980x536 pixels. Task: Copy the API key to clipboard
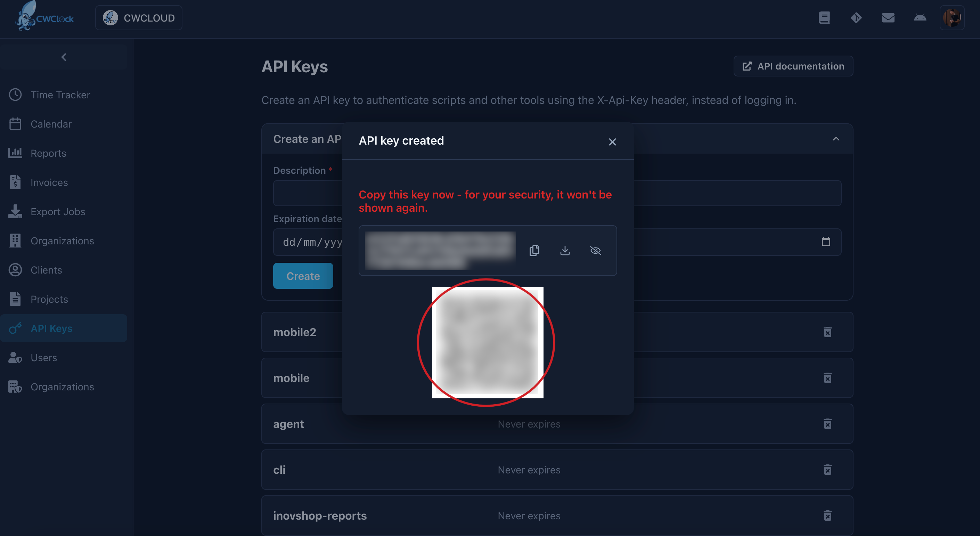click(x=534, y=250)
